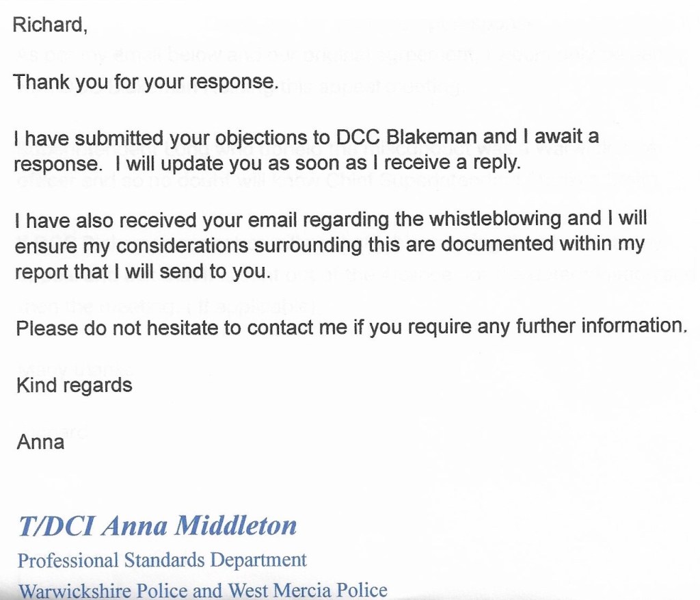
Task: Click 'Warwickshire Police and West Mercia Police' line
Action: [202, 590]
